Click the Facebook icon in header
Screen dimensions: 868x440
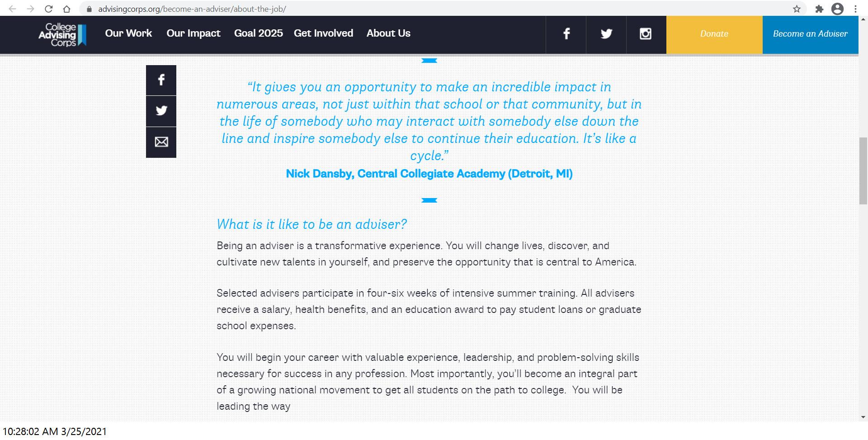pos(566,34)
